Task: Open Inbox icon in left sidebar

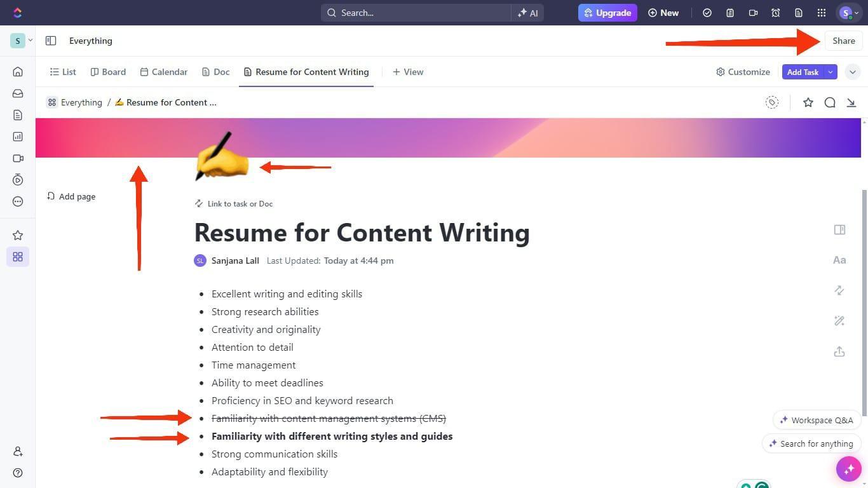Action: (18, 93)
